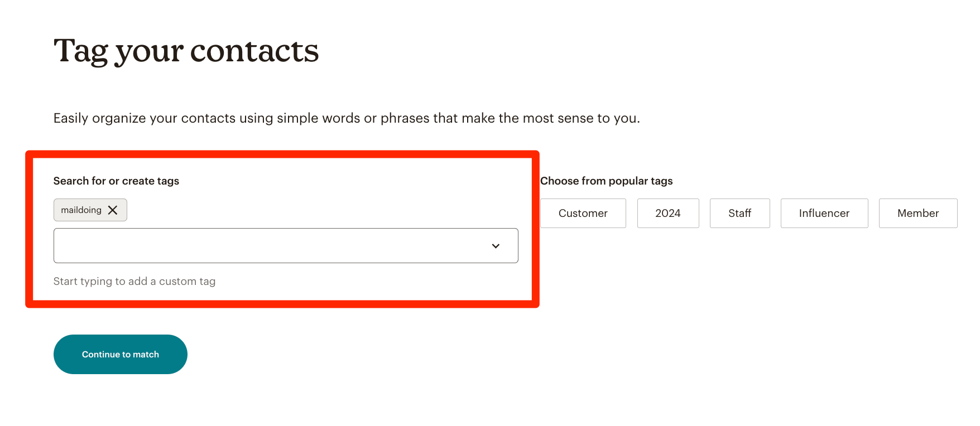Click the "Tag your contacts" page title
The image size is (980, 426).
(186, 51)
